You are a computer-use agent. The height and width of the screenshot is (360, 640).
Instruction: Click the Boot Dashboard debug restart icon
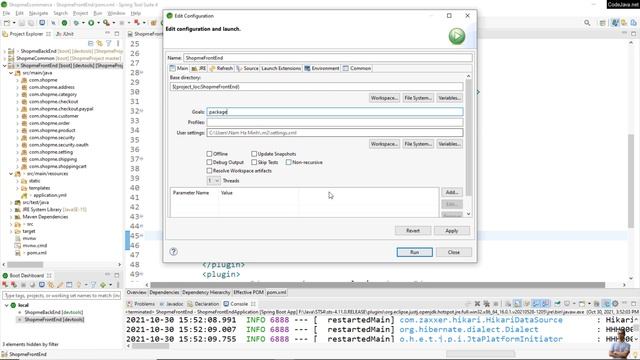click(x=14, y=284)
